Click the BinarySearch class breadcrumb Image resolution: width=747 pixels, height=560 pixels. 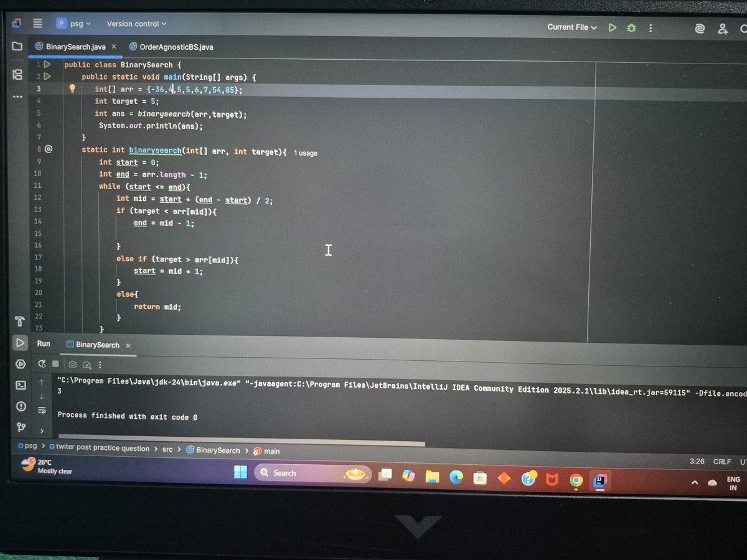[x=213, y=450]
